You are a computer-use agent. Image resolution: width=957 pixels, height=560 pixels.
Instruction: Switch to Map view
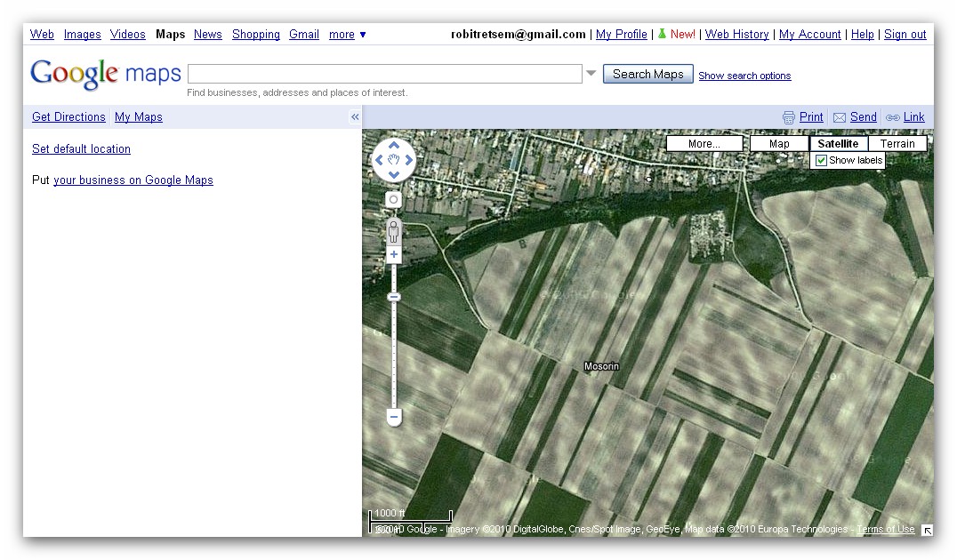click(x=779, y=144)
